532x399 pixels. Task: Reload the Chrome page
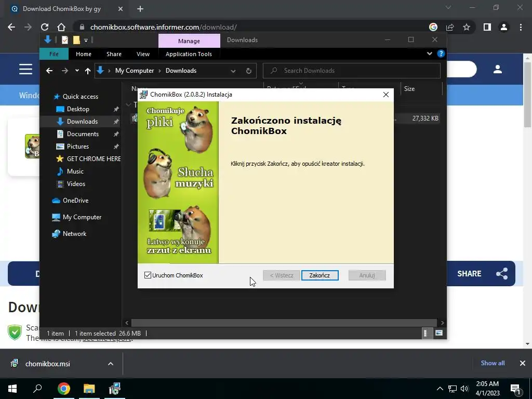(45, 27)
